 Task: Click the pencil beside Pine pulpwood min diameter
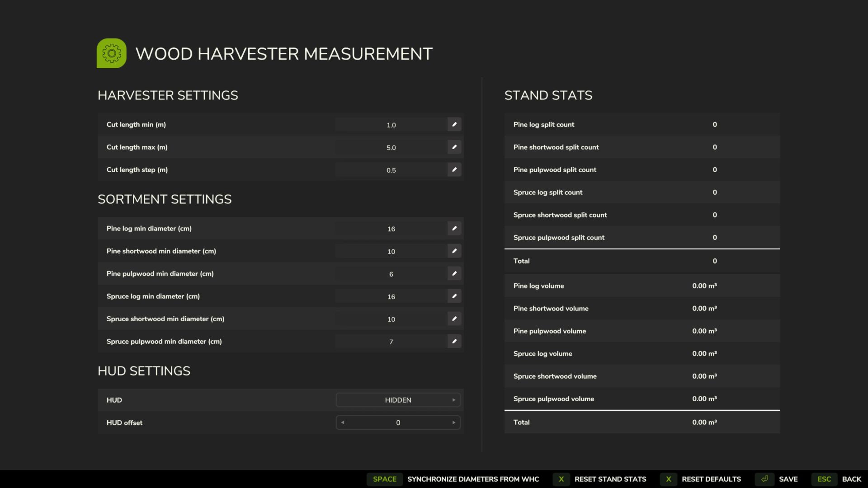[454, 273]
